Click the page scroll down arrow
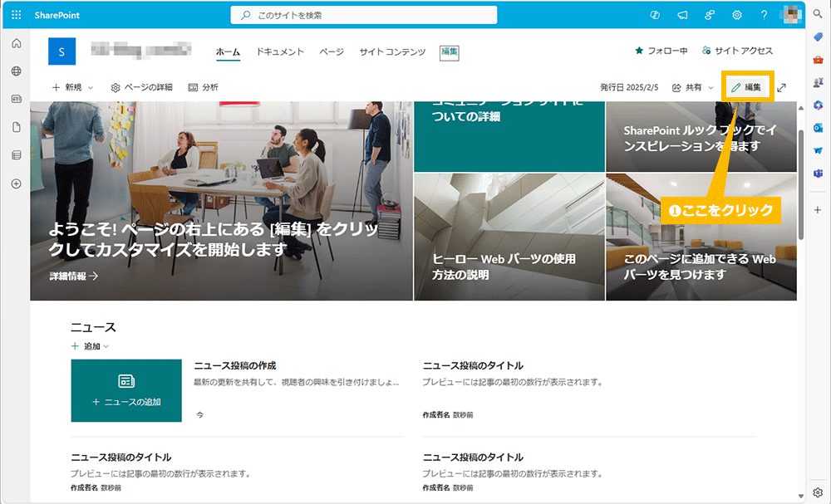 801,496
